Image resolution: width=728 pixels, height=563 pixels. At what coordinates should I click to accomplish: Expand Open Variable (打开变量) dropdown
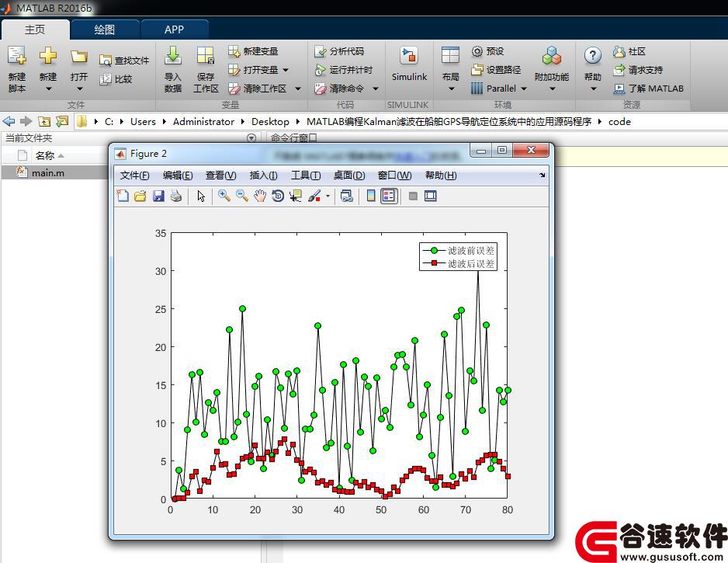286,70
